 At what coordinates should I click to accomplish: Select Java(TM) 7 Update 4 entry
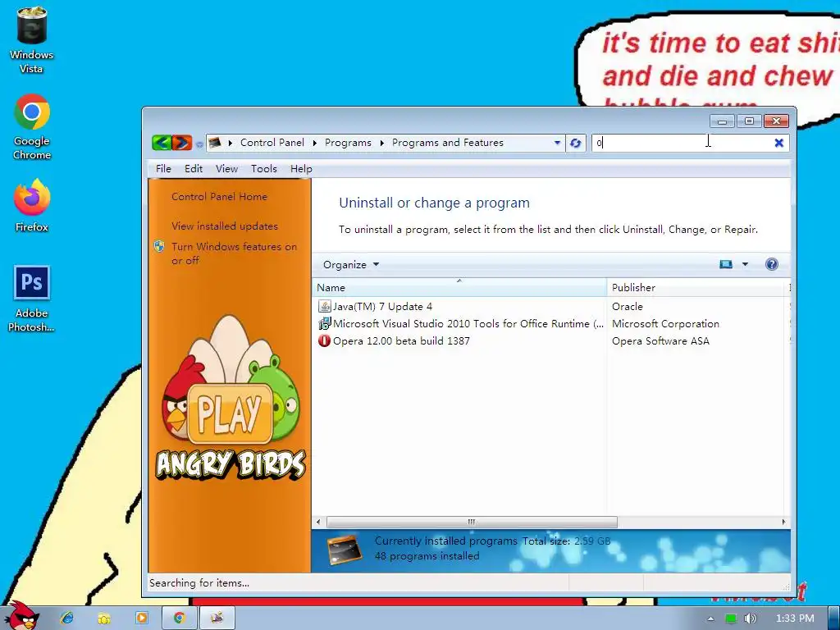coord(382,307)
